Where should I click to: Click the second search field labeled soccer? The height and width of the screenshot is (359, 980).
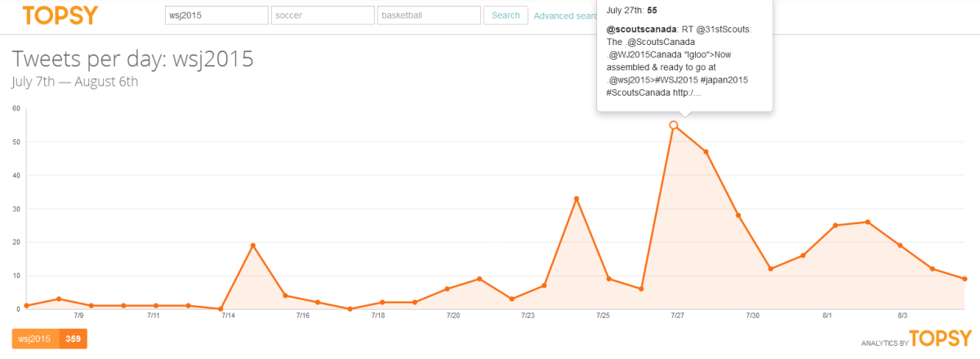pos(323,16)
